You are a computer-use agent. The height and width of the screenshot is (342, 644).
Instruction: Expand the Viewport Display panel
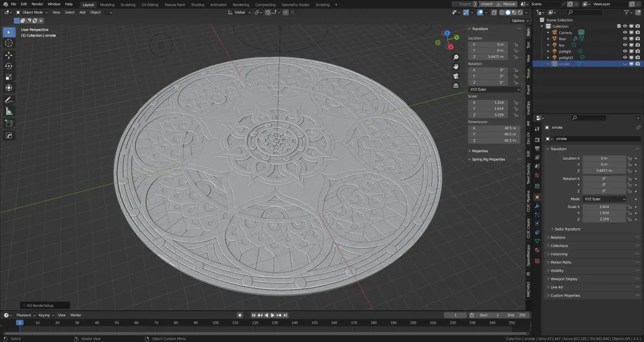point(563,279)
